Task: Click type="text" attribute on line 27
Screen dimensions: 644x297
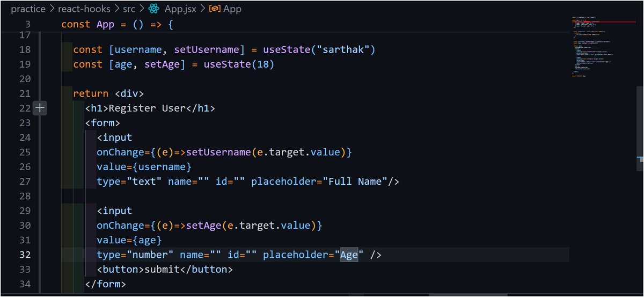Action: click(x=129, y=181)
